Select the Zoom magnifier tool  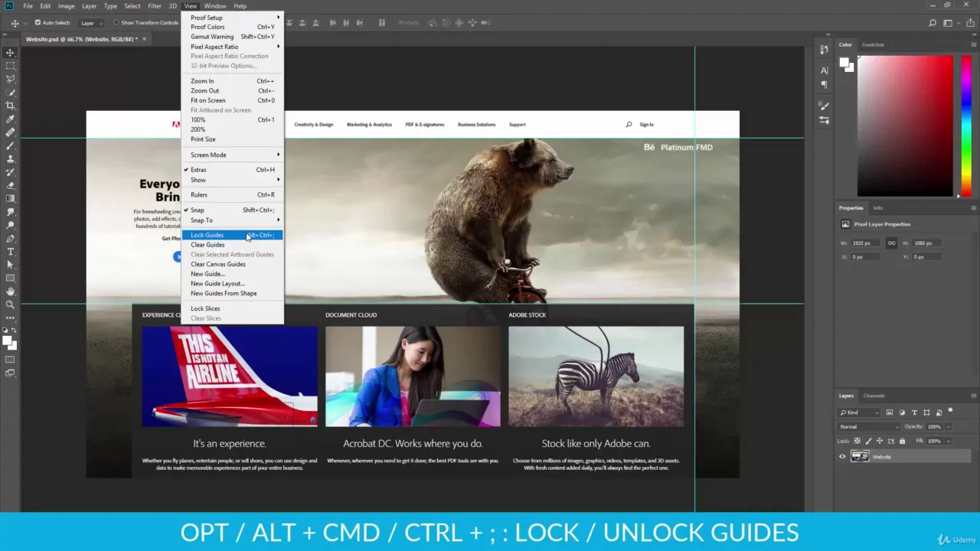[x=11, y=305]
